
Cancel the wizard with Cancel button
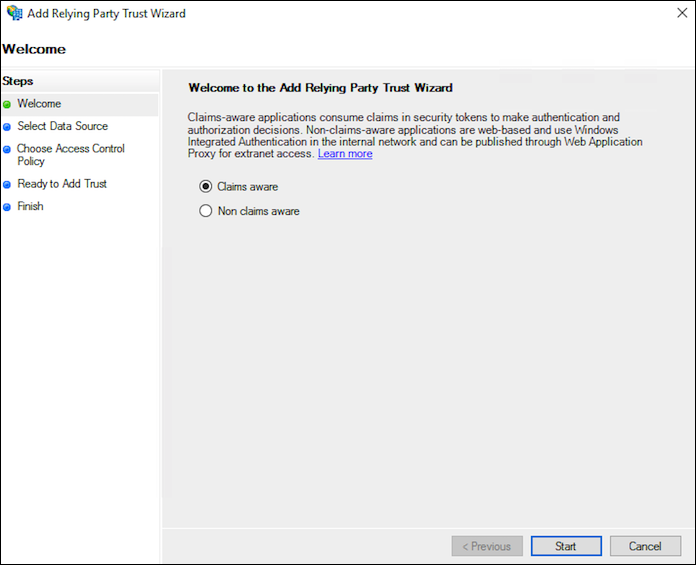point(645,546)
